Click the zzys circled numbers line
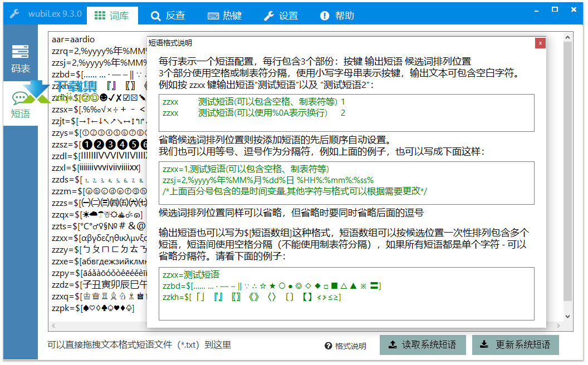Viewport: 588px width, 365px height. click(x=99, y=132)
